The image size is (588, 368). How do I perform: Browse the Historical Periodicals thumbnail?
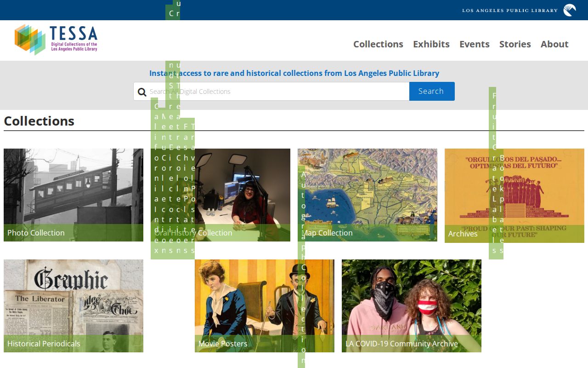[x=73, y=306]
